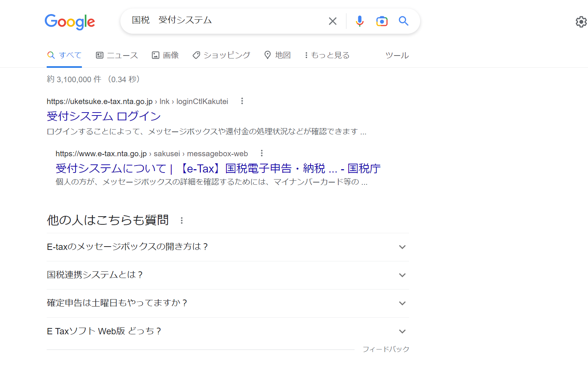588x378 pixels.
Task: Click the blue magnifier search button
Action: point(403,21)
